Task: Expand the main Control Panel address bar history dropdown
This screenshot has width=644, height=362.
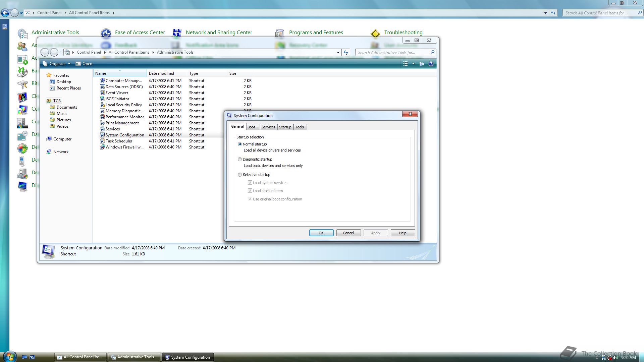Action: [x=545, y=13]
